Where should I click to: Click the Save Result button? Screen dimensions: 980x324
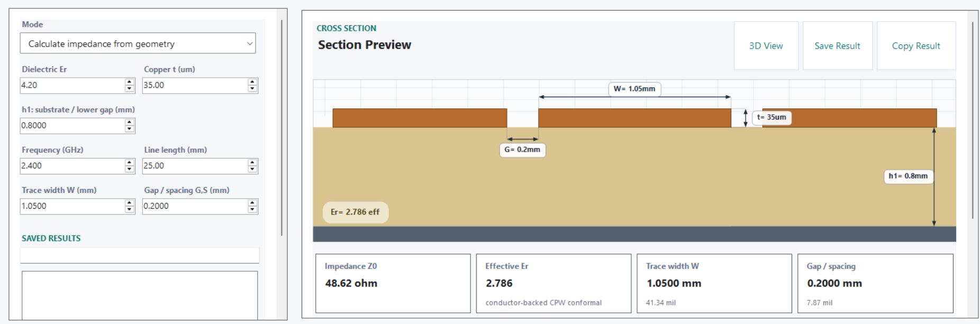[x=838, y=45]
